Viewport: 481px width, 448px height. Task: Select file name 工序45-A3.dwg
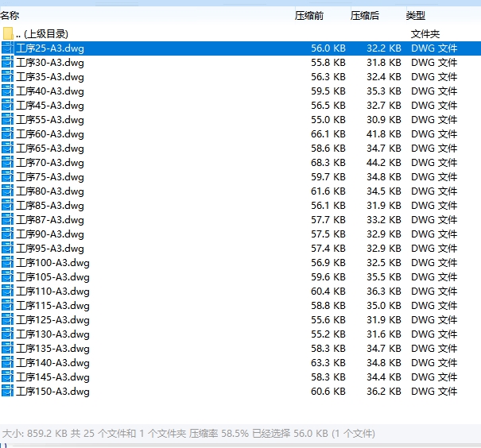pyautogui.click(x=50, y=106)
